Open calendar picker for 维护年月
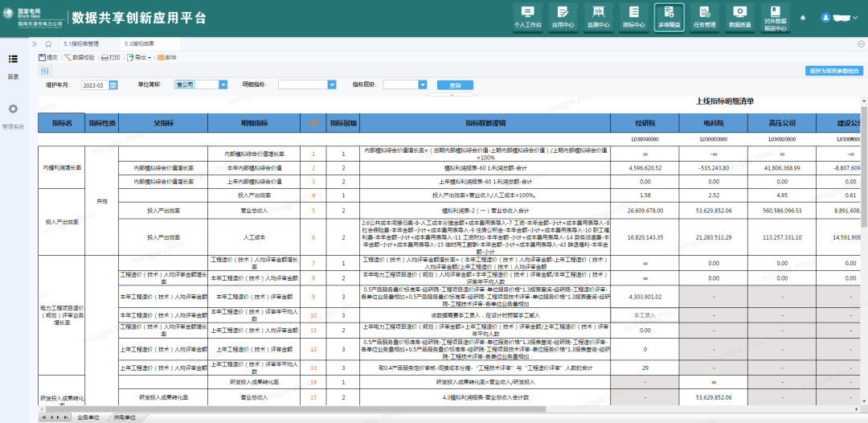The height and width of the screenshot is (423, 868). [x=113, y=84]
